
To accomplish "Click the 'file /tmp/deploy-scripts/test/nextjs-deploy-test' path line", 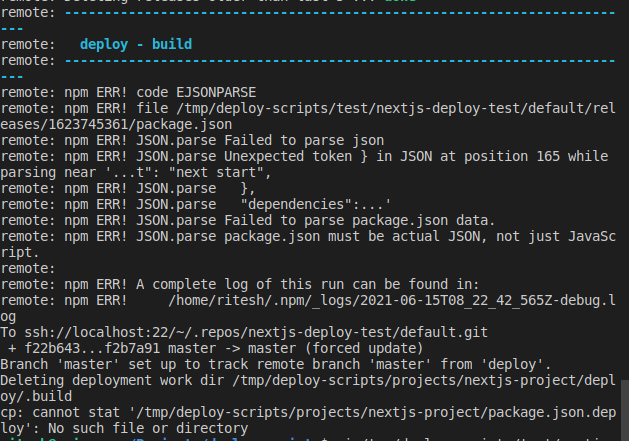I will coord(308,108).
